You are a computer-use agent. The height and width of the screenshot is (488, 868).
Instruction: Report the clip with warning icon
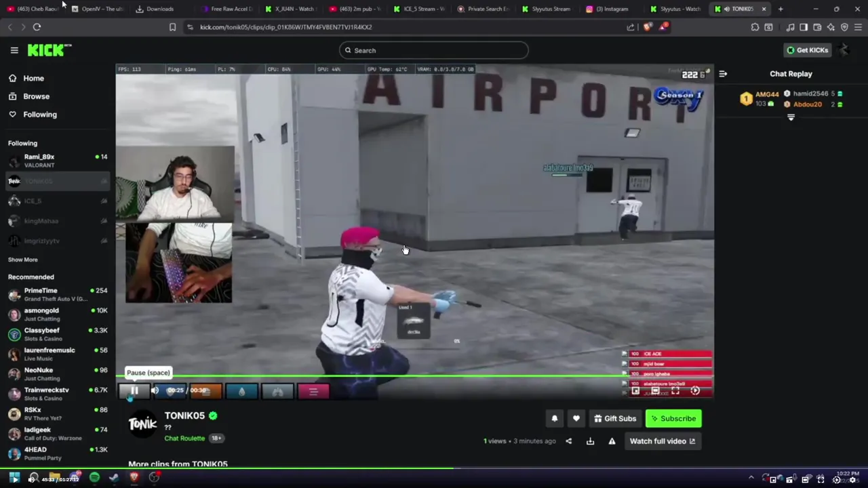[612, 441]
